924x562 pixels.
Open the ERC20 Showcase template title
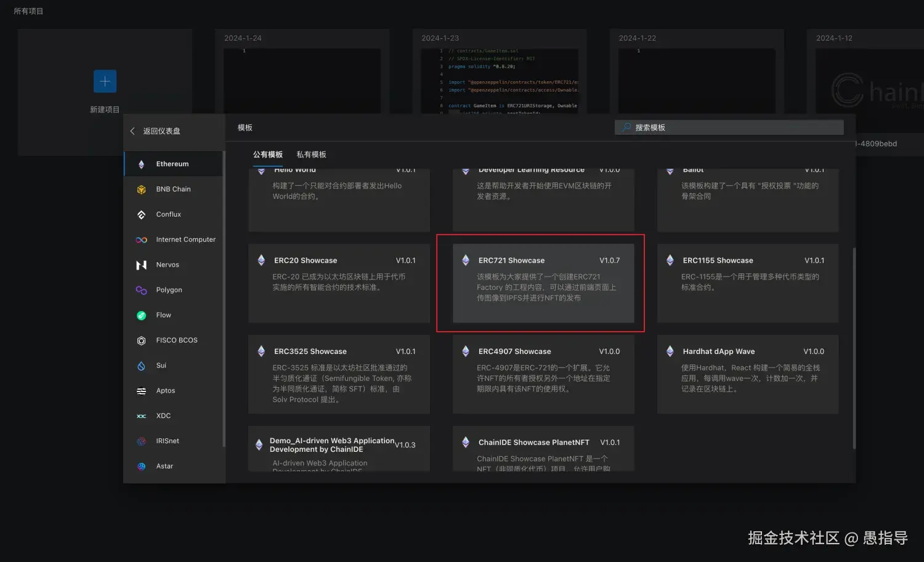[306, 260]
